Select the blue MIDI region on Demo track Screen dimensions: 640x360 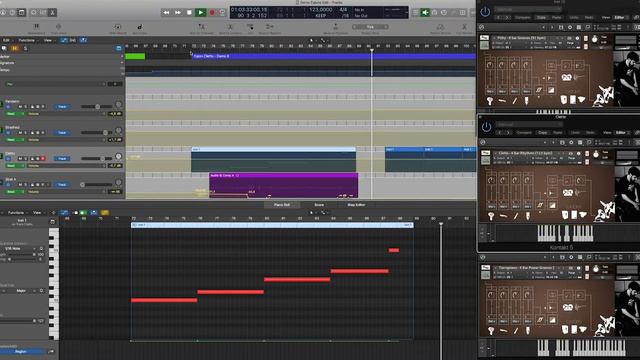pyautogui.click(x=273, y=159)
